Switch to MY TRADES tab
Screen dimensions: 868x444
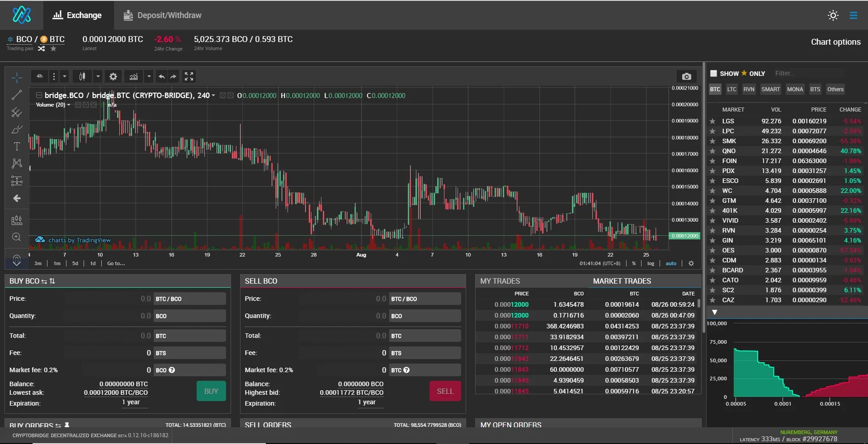click(500, 281)
